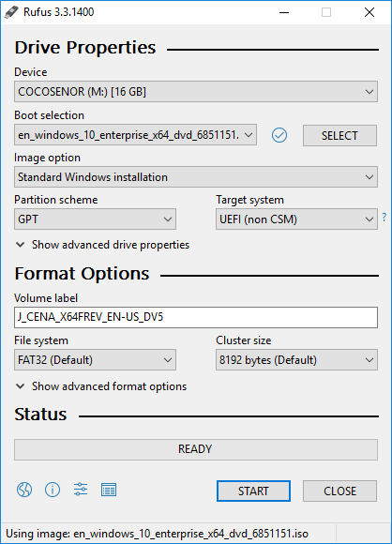Open the Target system UEFI dropdown
The image size is (392, 544).
point(296,219)
